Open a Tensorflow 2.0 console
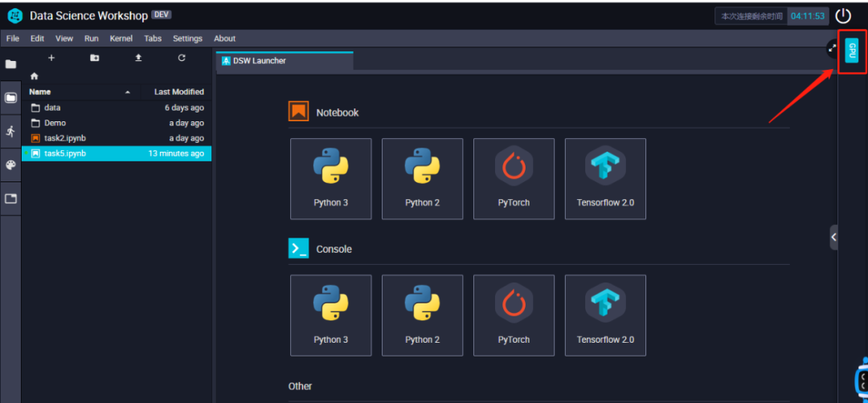Image resolution: width=868 pixels, height=403 pixels. point(605,315)
